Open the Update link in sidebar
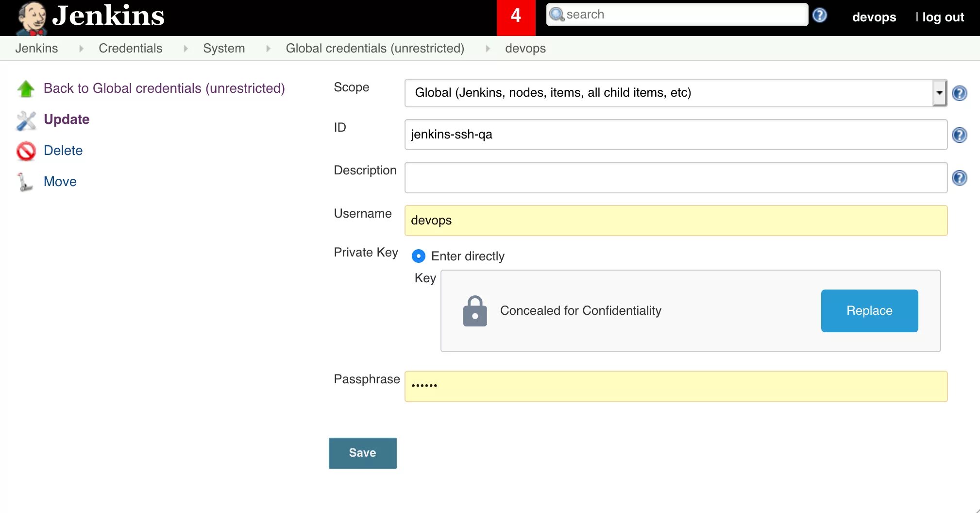The image size is (980, 513). click(67, 120)
